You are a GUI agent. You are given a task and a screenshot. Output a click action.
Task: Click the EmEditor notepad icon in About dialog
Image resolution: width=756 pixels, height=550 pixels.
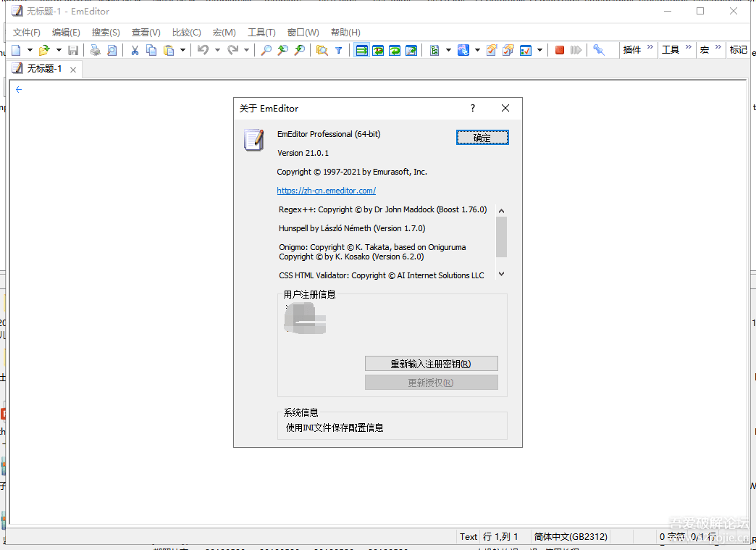pos(254,140)
